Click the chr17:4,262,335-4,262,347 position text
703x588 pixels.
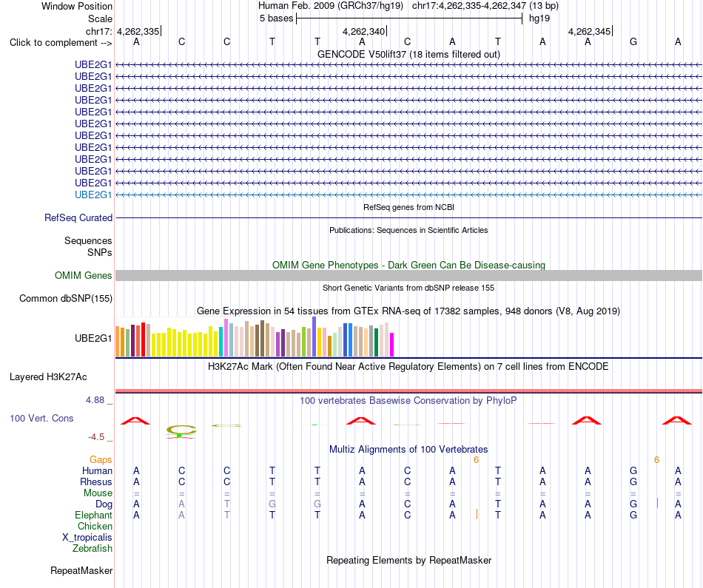click(x=468, y=6)
